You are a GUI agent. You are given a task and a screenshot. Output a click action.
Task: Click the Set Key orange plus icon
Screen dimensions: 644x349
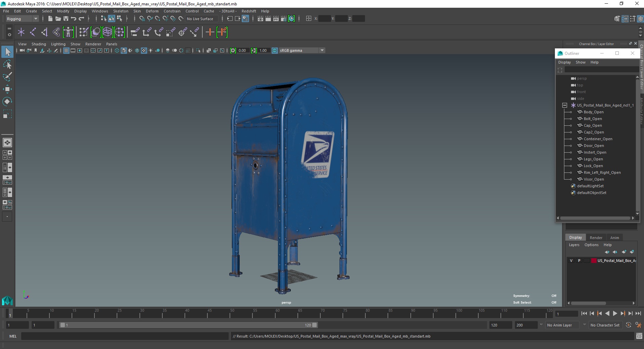(210, 32)
